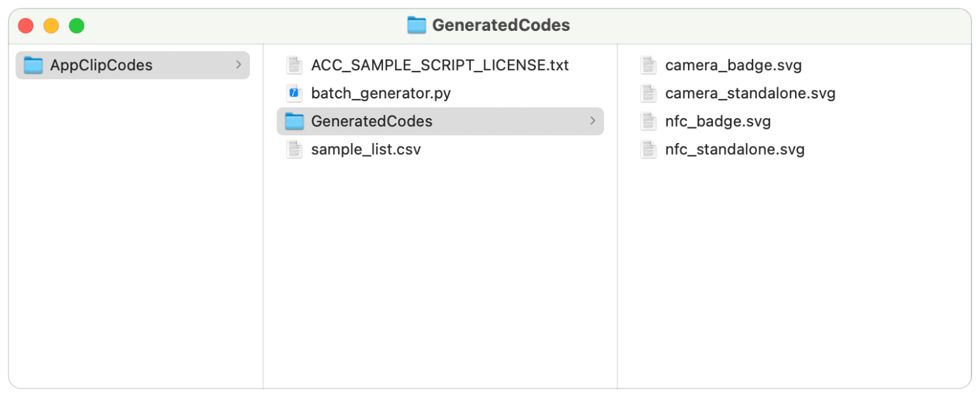Click the sample_list.csv document icon
Image resolution: width=980 pixels, height=397 pixels.
click(294, 149)
